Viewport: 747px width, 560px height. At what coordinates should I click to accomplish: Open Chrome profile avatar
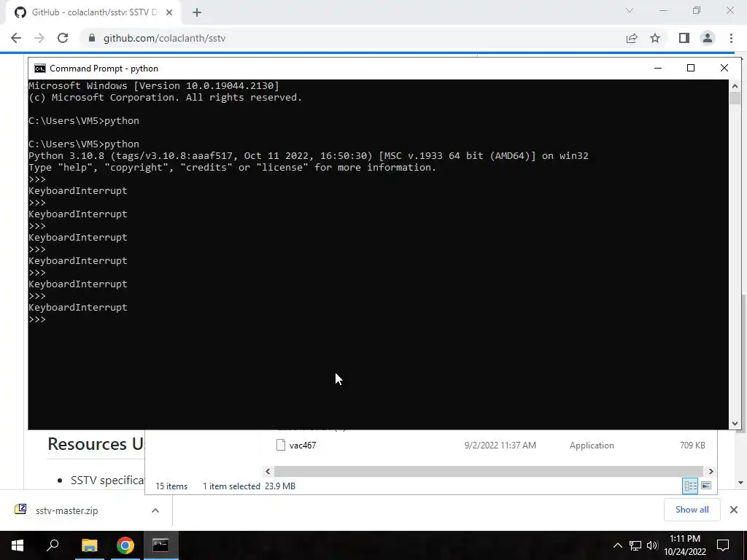[x=708, y=38]
